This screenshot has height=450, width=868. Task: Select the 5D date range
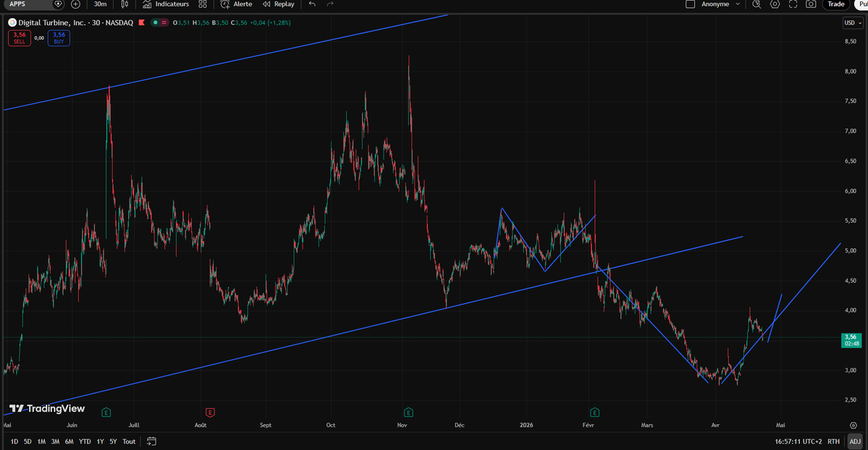(x=28, y=442)
